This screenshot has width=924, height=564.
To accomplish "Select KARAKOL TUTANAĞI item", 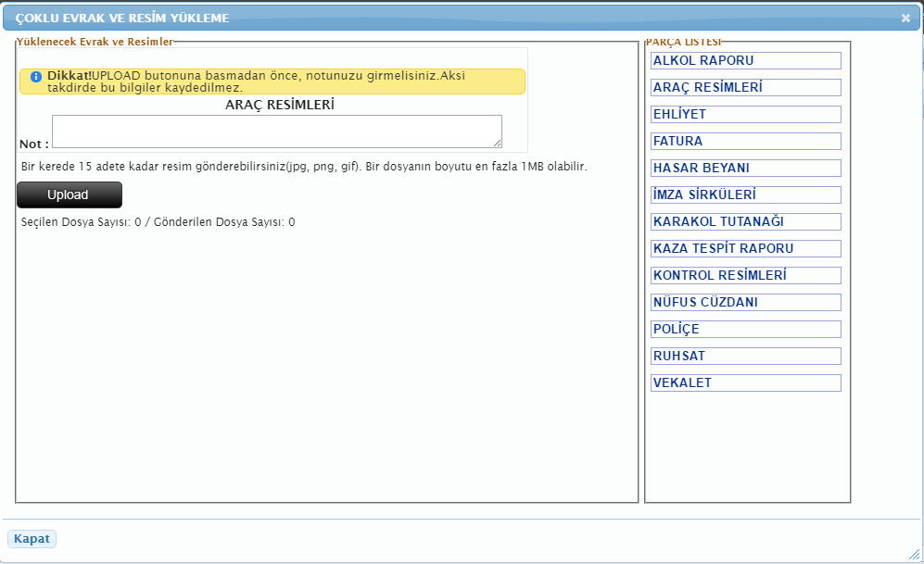I will (745, 222).
